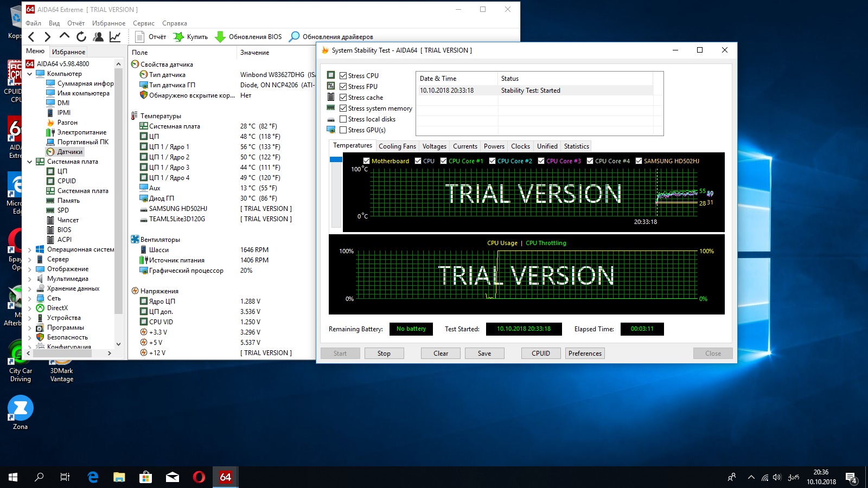Click the graph chart icon in toolbar

(x=115, y=37)
